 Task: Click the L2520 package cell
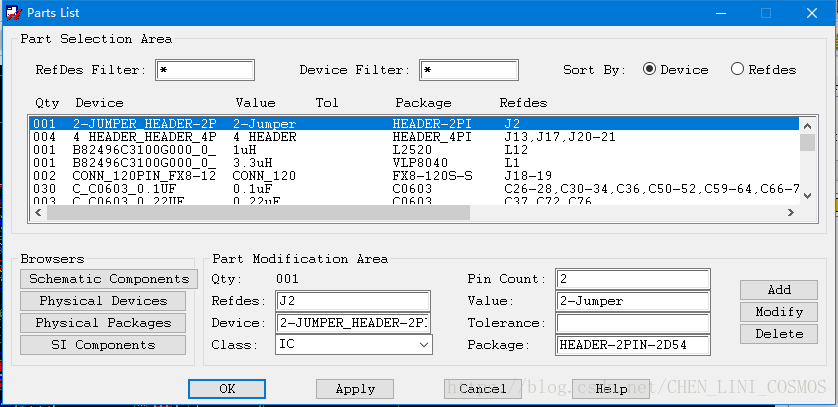pyautogui.click(x=412, y=150)
